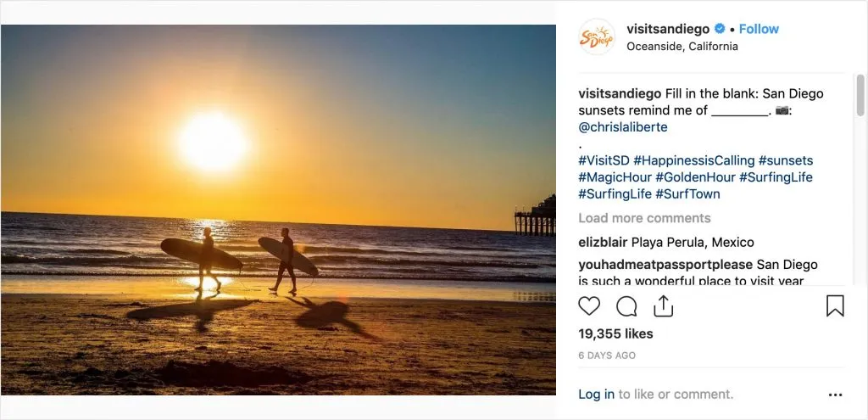Image resolution: width=868 pixels, height=420 pixels.
Task: Share the post with the share icon
Action: coord(663,306)
